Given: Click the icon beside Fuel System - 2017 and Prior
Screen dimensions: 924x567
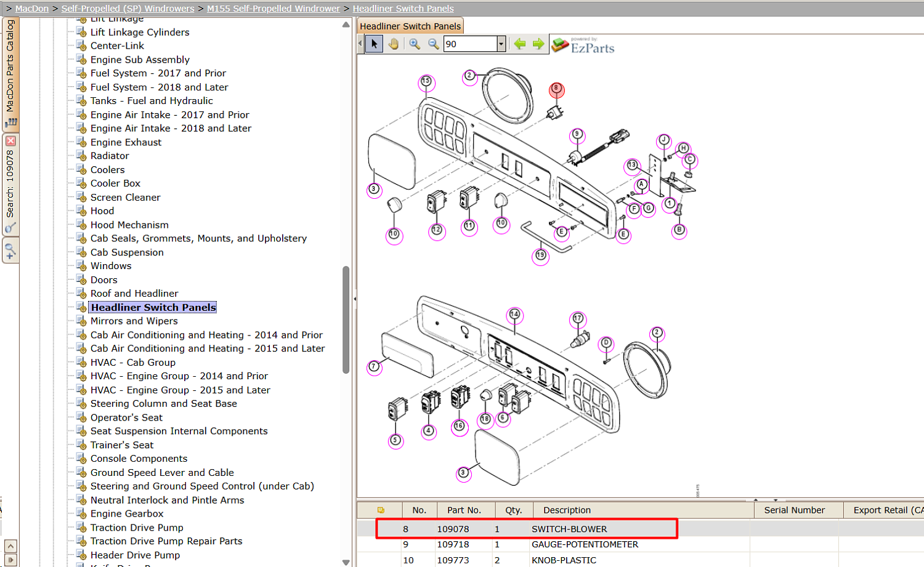Looking at the screenshot, I should click(x=81, y=73).
